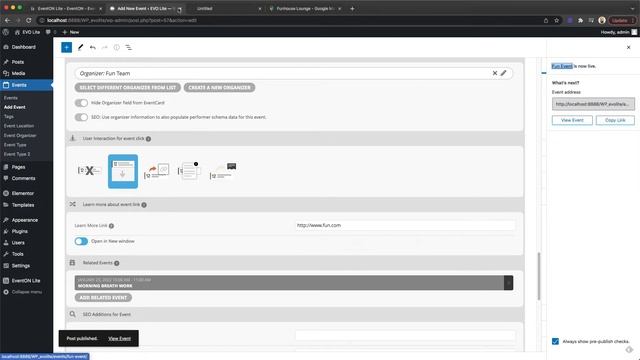Click the Add Related Event button
The width and height of the screenshot is (640, 360).
click(x=103, y=298)
